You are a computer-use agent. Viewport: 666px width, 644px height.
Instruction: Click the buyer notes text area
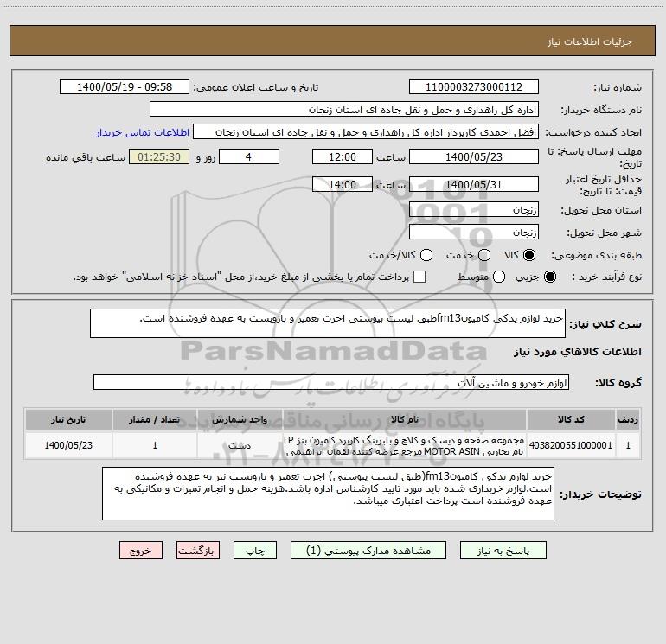pos(328,494)
